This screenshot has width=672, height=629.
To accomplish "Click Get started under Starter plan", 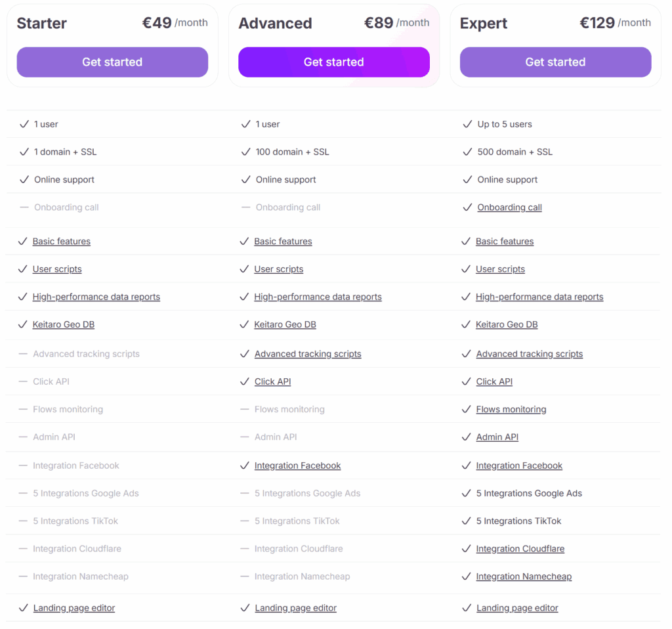I will (x=112, y=62).
